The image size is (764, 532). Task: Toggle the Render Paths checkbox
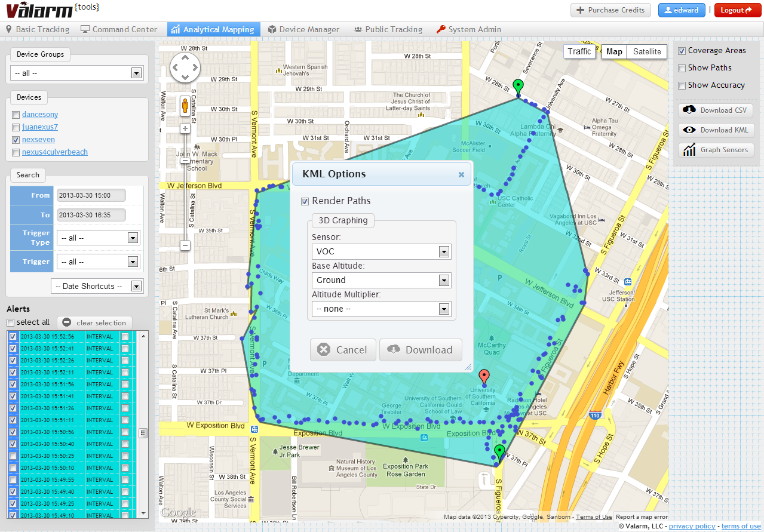tap(305, 201)
